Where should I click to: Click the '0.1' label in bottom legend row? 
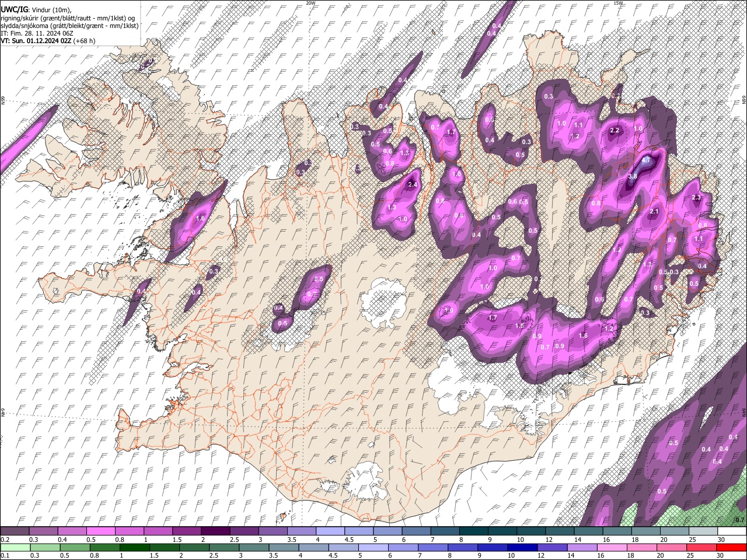coord(5,555)
